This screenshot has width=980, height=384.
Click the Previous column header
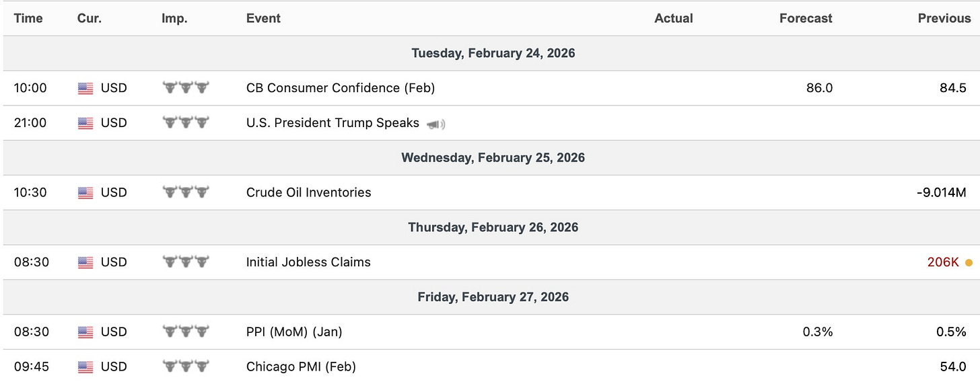click(944, 19)
